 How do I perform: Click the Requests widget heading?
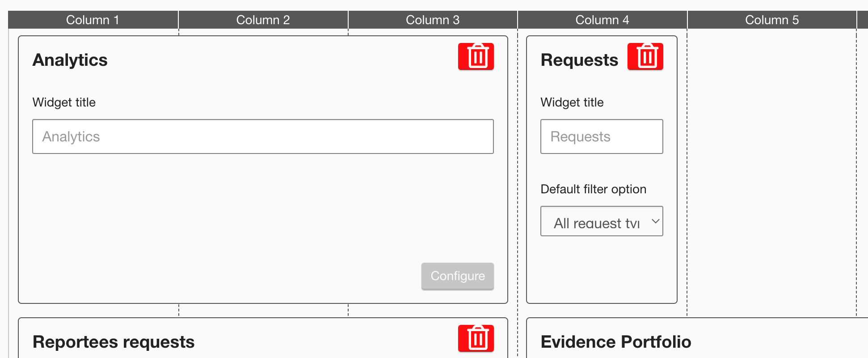point(579,60)
